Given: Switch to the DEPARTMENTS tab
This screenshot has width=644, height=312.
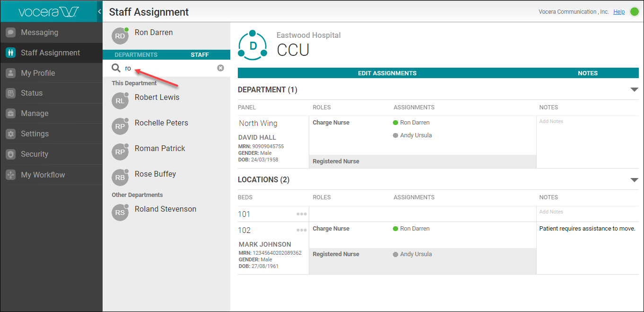Looking at the screenshot, I should pos(136,55).
